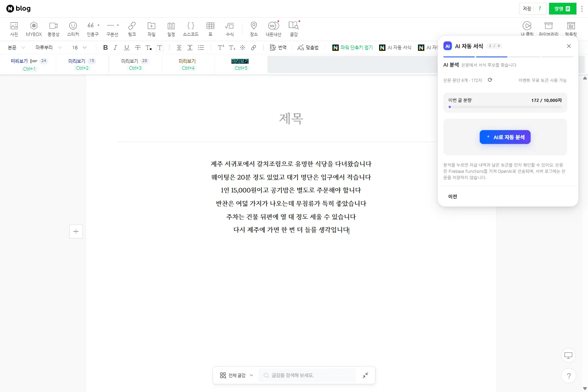
Task: Collapse the bottom 글감 search bar
Action: pyautogui.click(x=365, y=375)
